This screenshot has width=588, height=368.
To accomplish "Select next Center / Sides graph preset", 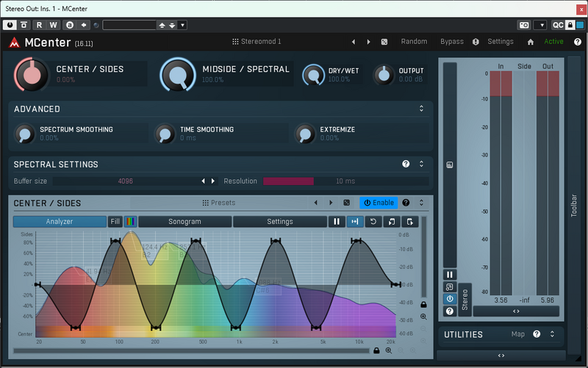I will (x=331, y=203).
